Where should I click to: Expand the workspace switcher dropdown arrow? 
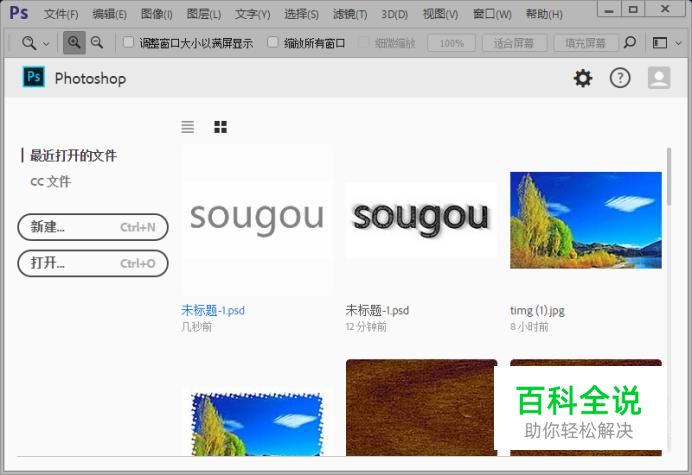[x=679, y=43]
